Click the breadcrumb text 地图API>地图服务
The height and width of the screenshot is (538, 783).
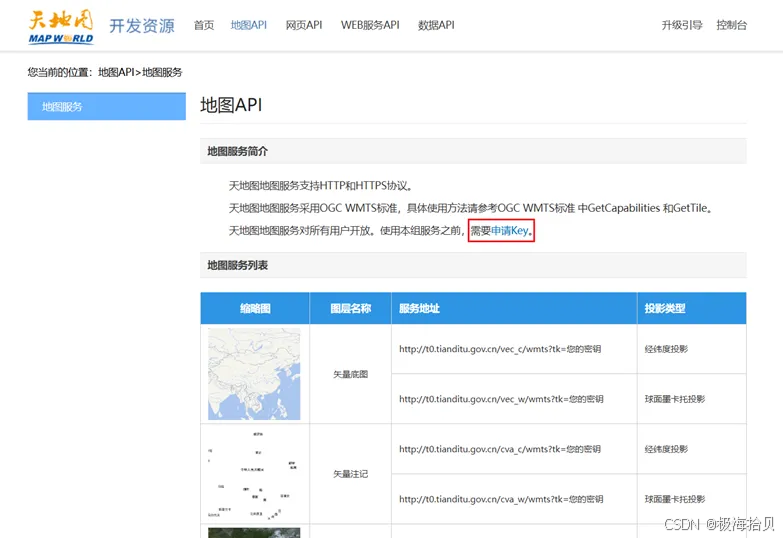(140, 72)
